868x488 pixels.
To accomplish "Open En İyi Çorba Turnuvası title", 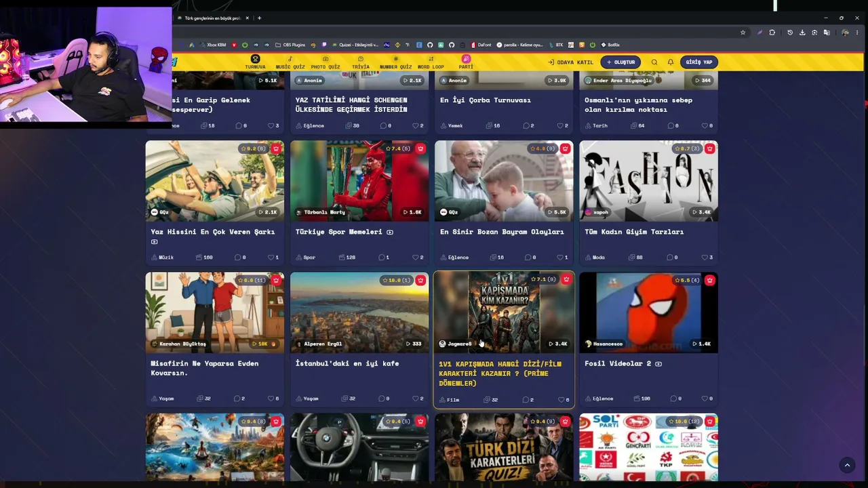I will 486,100.
